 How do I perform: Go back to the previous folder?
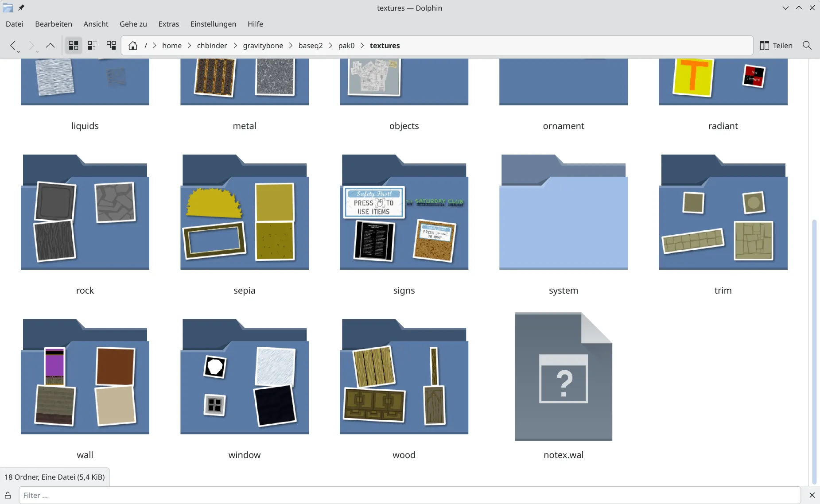click(x=13, y=46)
